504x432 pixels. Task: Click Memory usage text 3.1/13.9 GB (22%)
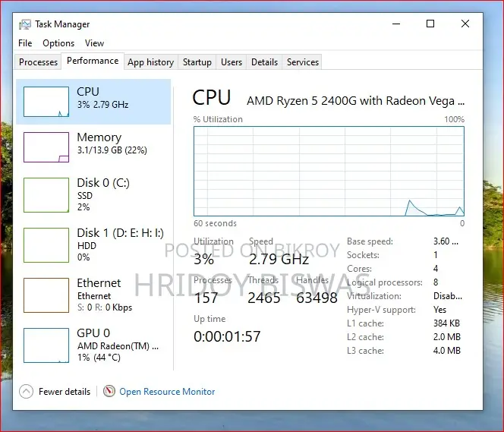112,150
